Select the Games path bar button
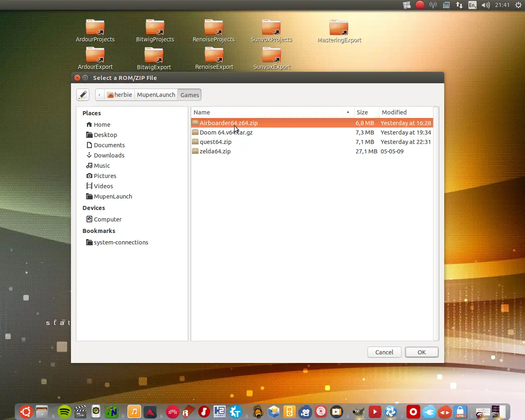525x420 pixels. click(x=189, y=95)
